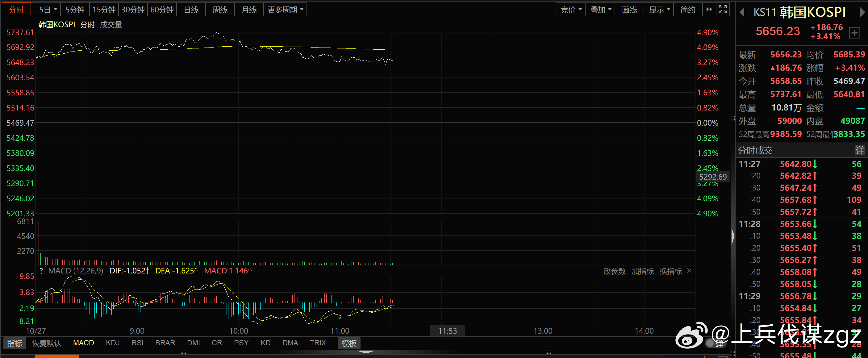
Task: Open detailed trades with 详 button
Action: tap(860, 150)
